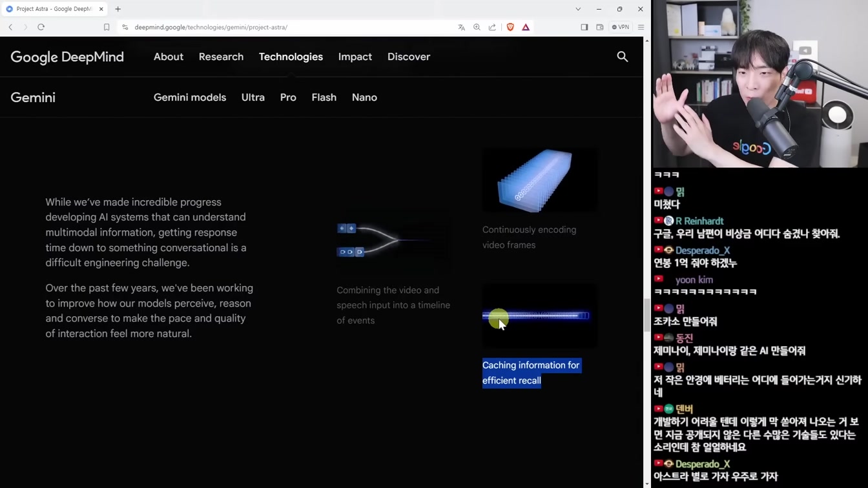Open the Research menu
The width and height of the screenshot is (868, 488).
pyautogui.click(x=221, y=57)
